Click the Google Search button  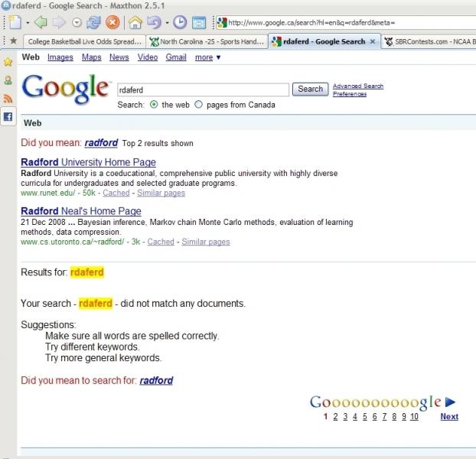click(310, 89)
